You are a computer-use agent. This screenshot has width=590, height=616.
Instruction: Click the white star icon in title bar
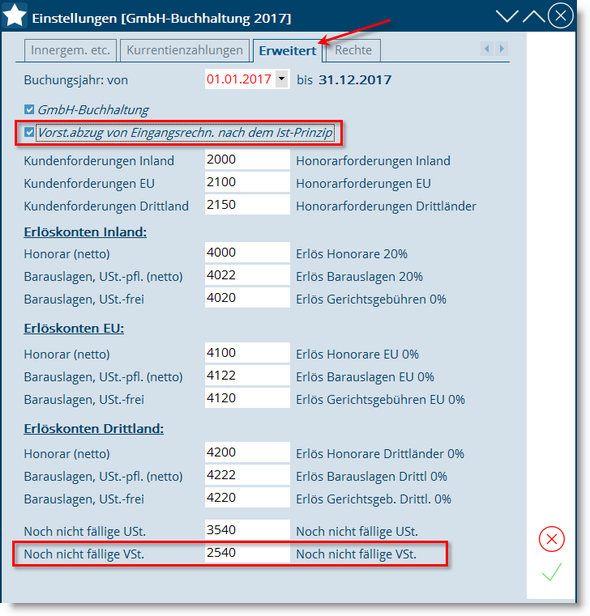click(x=15, y=16)
